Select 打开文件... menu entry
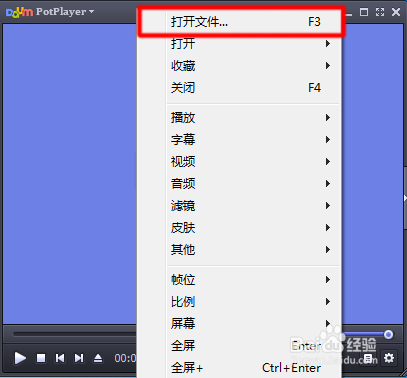 click(239, 22)
